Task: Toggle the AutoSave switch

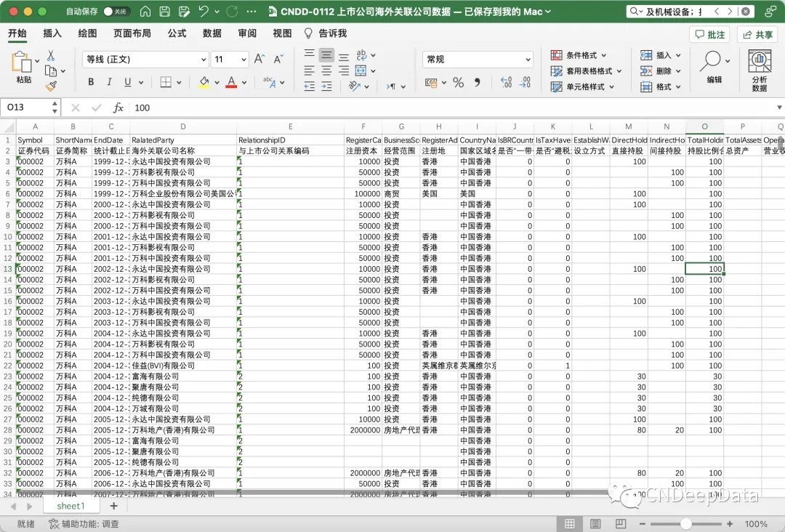Action: [x=116, y=11]
